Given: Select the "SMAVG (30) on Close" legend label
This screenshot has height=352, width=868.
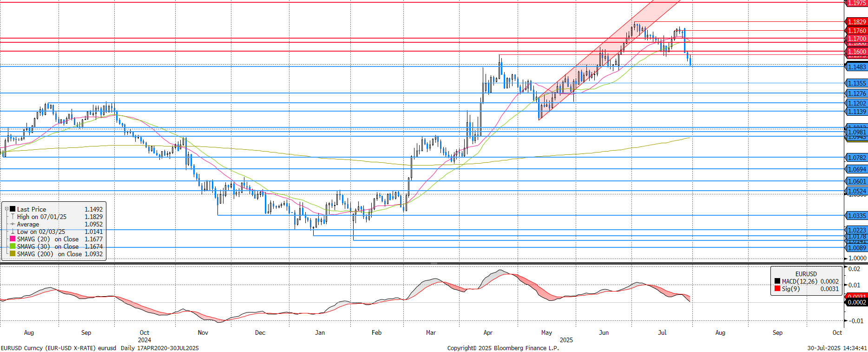Looking at the screenshot, I should click(48, 246).
